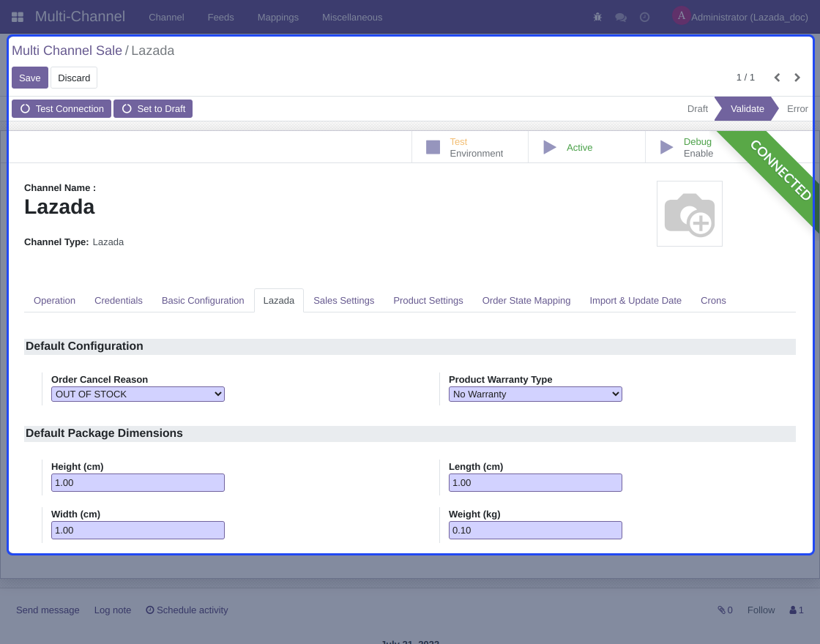Click the Height (cm) input field
Viewport: 820px width, 644px height.
(138, 482)
